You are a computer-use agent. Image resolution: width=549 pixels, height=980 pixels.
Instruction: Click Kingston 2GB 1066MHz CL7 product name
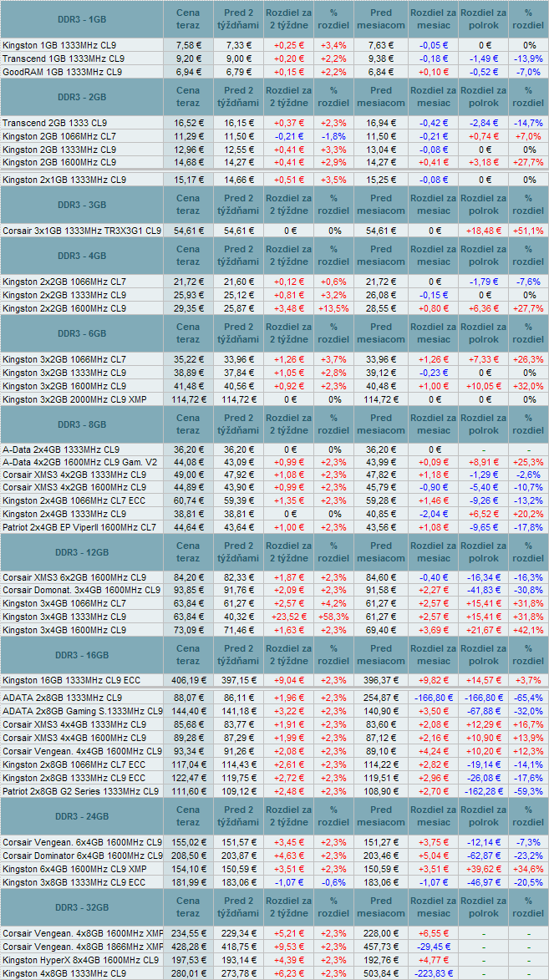(x=59, y=137)
